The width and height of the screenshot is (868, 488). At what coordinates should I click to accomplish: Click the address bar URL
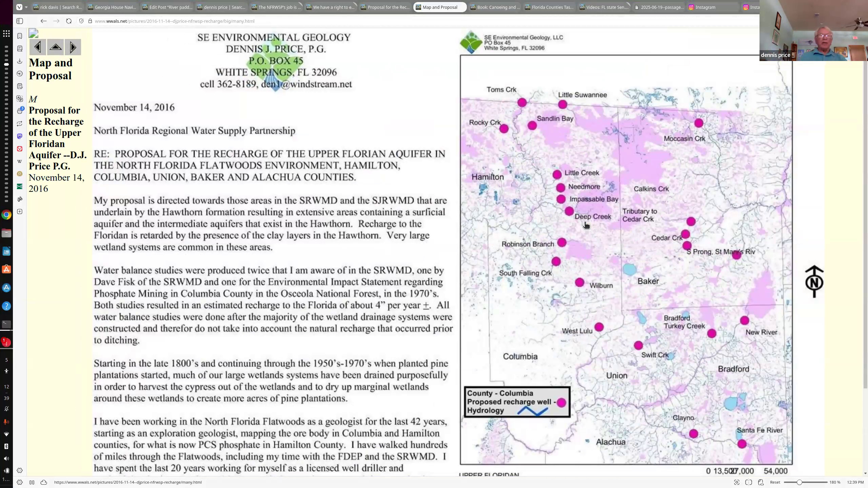click(175, 21)
